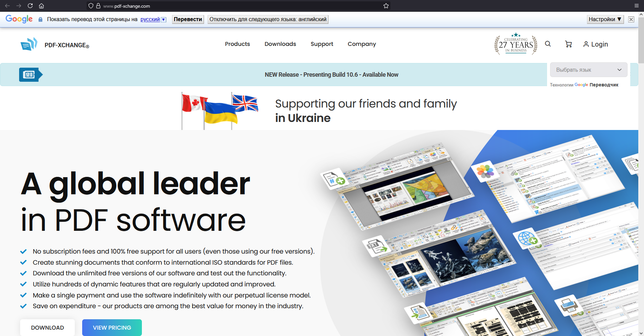644x336 pixels.
Task: Click the browser forward arrow
Action: (19, 6)
